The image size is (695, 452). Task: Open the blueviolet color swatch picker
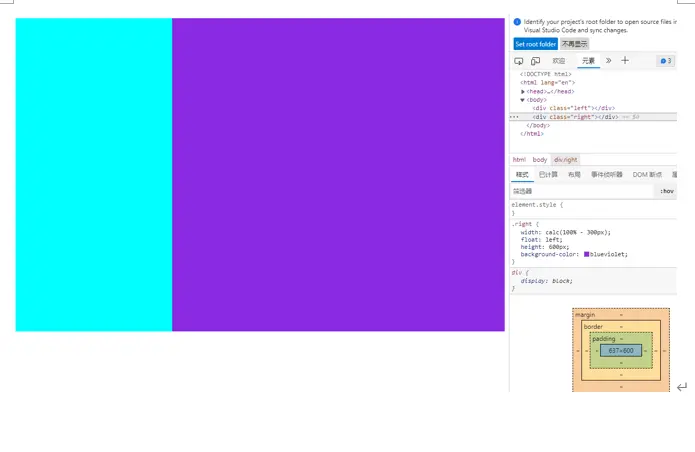586,254
